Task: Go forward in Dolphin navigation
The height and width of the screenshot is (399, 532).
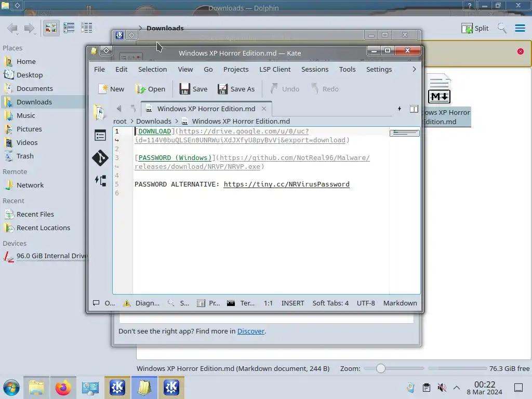Action: pyautogui.click(x=29, y=28)
